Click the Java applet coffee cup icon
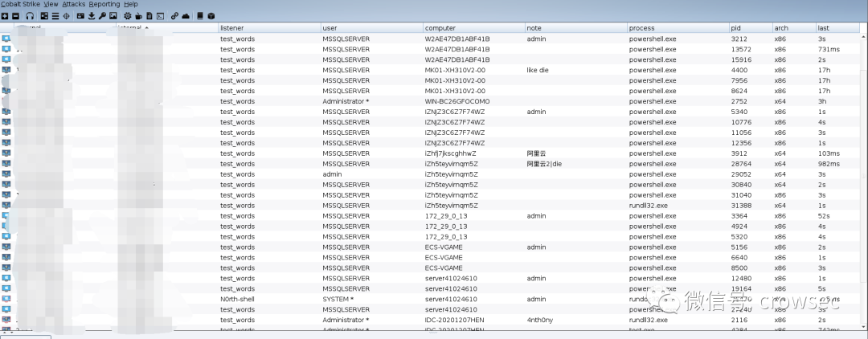 coord(138,16)
